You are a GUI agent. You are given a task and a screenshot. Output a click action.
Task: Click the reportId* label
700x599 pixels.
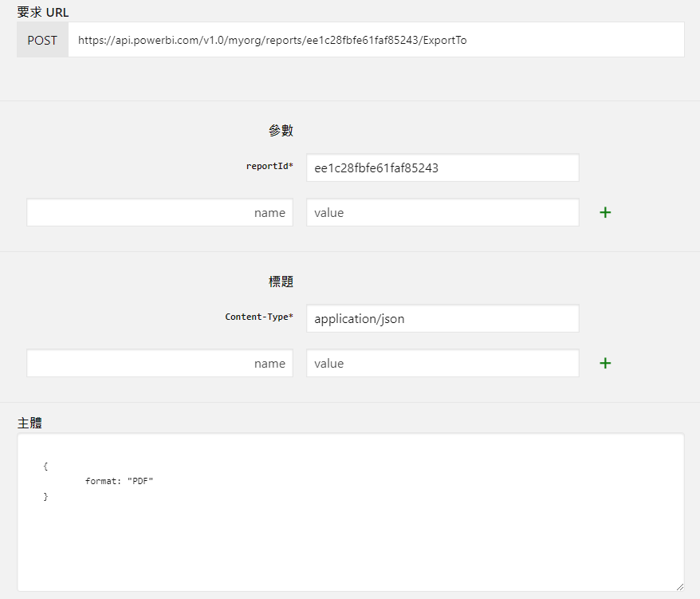269,166
